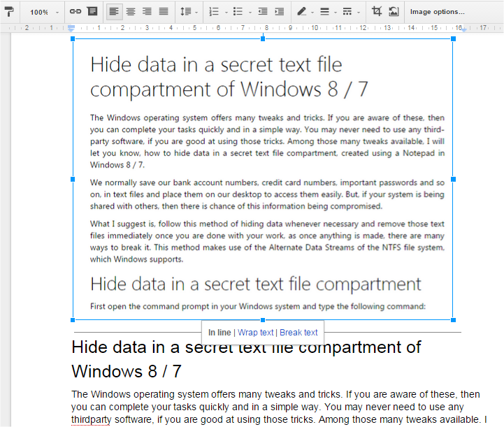This screenshot has height=427, width=504.
Task: Open the border color pencil tool
Action: coord(304,12)
